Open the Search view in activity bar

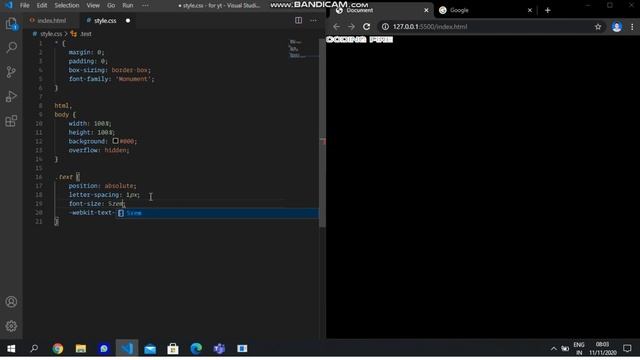pos(11,48)
